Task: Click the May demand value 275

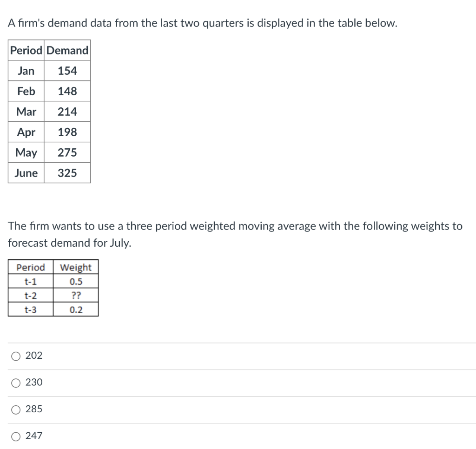Action: pyautogui.click(x=67, y=152)
